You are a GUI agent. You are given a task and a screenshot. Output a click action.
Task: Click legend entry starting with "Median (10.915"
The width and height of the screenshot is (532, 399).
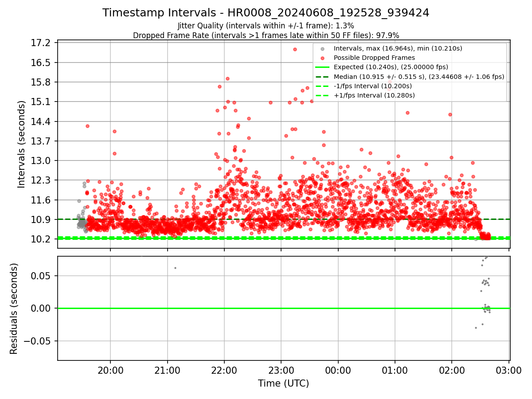coord(419,77)
